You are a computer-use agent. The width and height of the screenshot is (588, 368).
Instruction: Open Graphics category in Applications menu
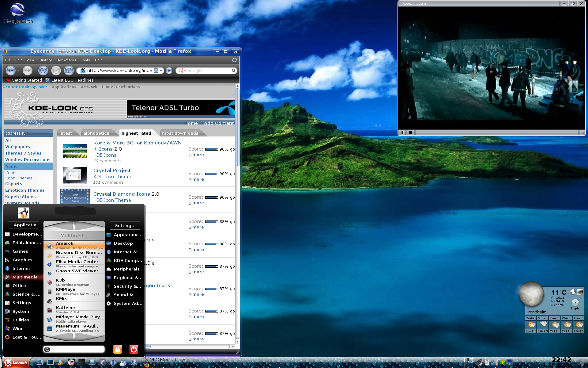(22, 260)
